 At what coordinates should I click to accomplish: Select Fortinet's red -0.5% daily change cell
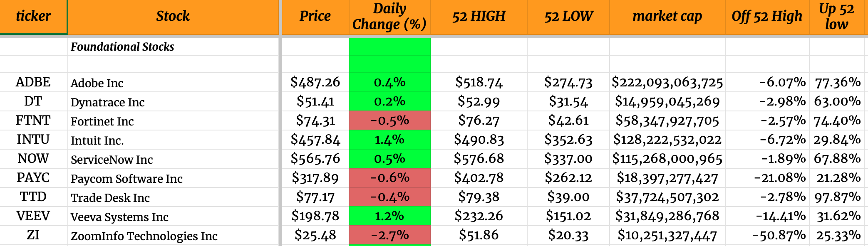(x=389, y=121)
